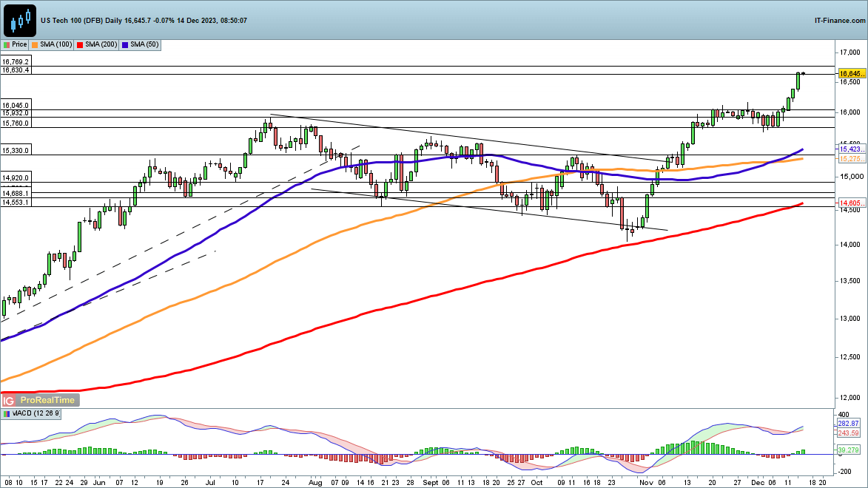The height and width of the screenshot is (488, 868).
Task: Click the 400 MACD axis label
Action: point(844,414)
